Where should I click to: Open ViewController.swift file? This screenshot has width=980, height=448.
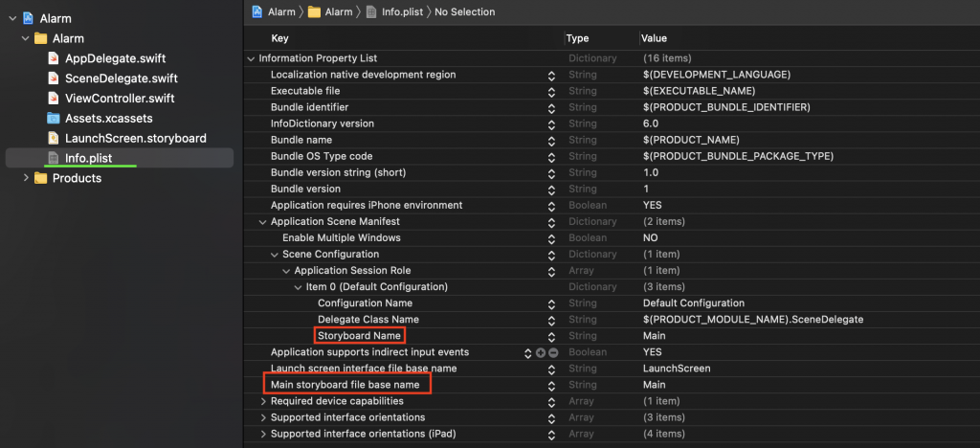point(120,99)
